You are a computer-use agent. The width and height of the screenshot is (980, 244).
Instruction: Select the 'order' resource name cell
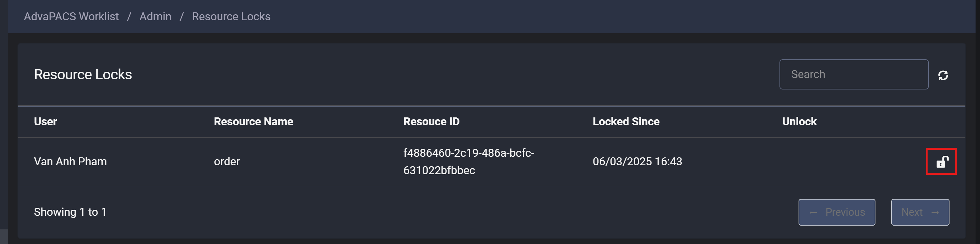click(227, 162)
